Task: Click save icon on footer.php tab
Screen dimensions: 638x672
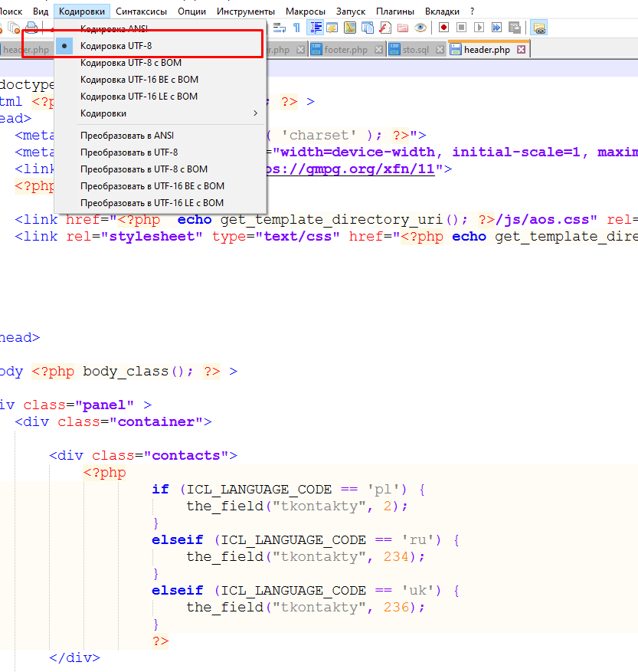Action: coord(316,50)
